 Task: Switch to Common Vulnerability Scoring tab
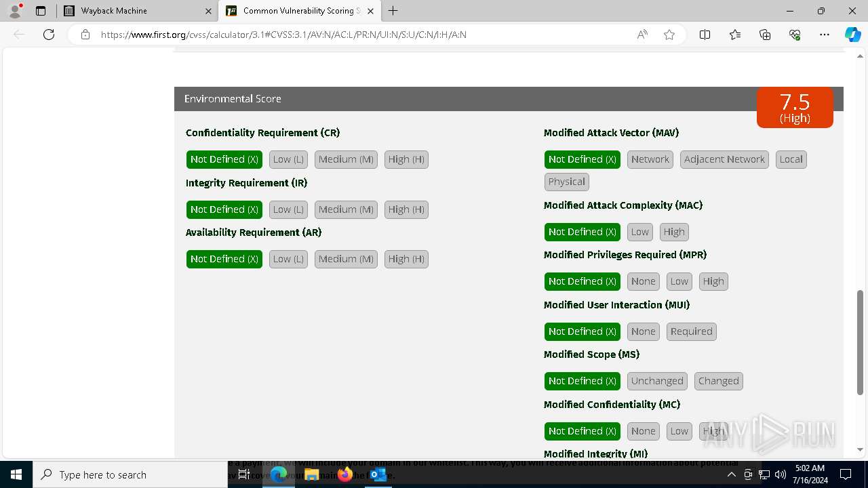point(298,11)
